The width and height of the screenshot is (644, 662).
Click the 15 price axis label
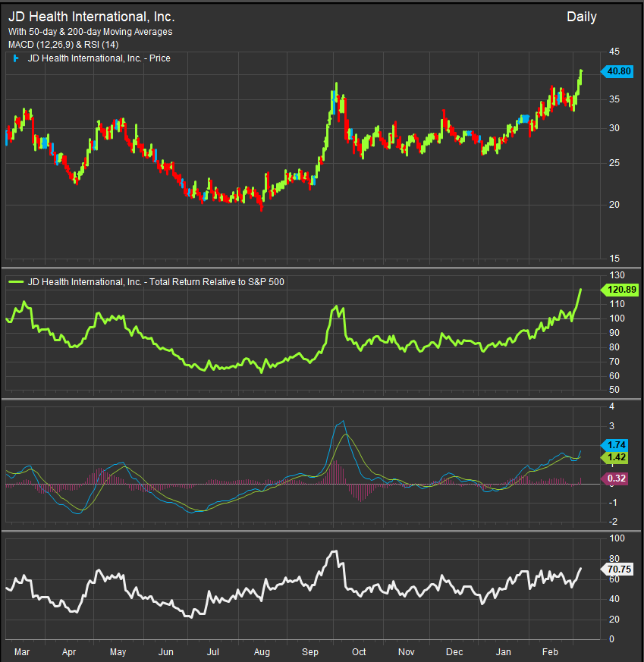tap(614, 258)
